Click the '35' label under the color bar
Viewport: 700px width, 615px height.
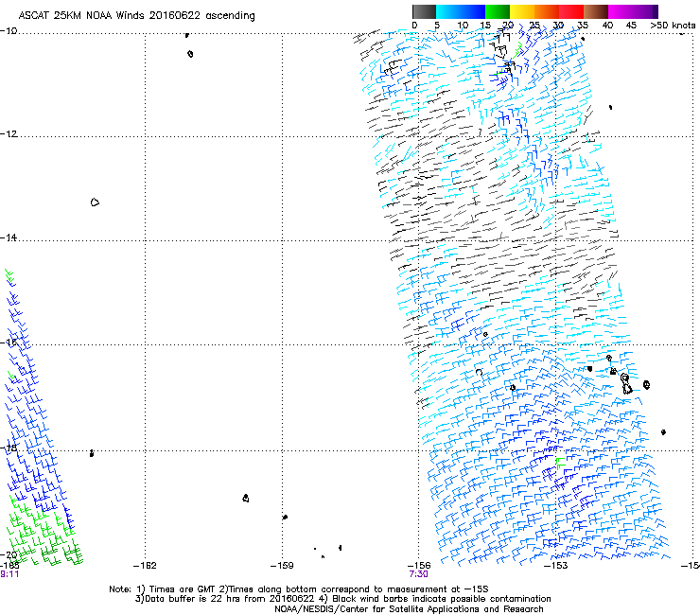click(583, 26)
